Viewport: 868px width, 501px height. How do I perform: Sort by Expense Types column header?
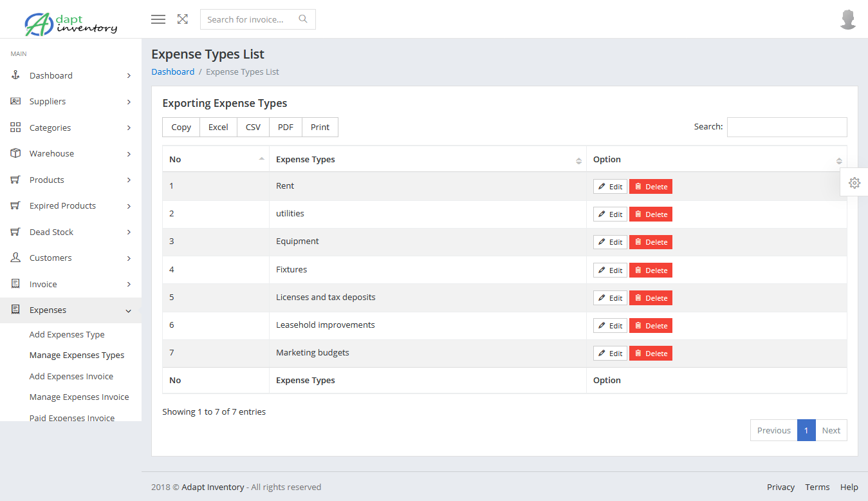427,159
